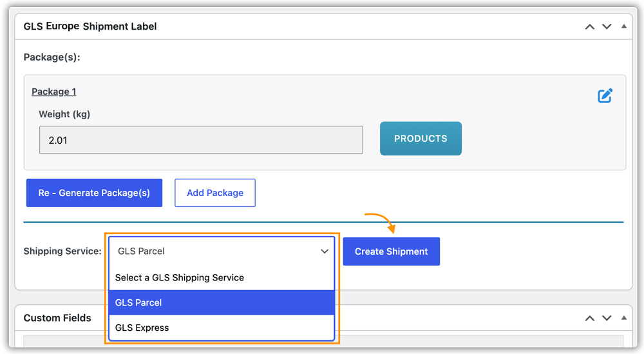Move GLS Europe Shipment Label panel down
This screenshot has height=354, width=644.
tap(607, 26)
